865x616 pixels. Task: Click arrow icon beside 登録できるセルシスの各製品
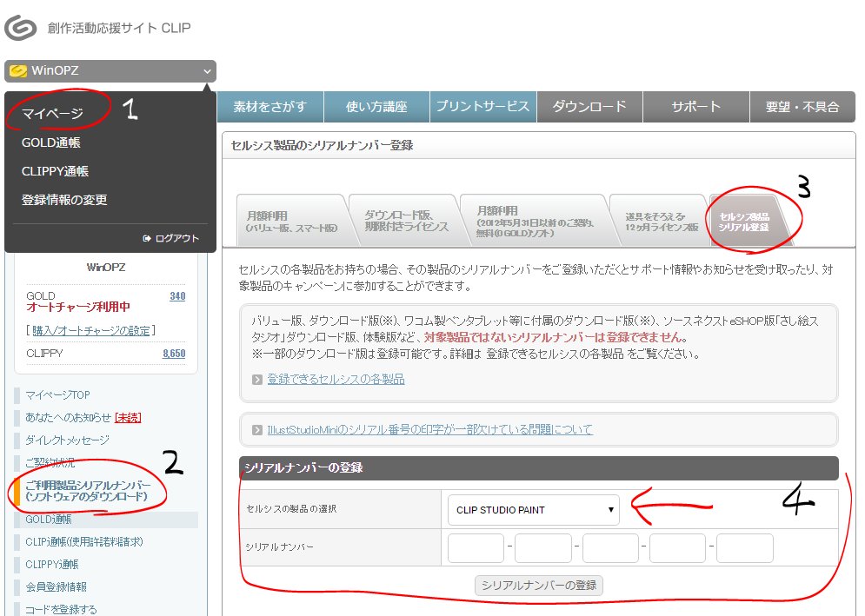(257, 380)
